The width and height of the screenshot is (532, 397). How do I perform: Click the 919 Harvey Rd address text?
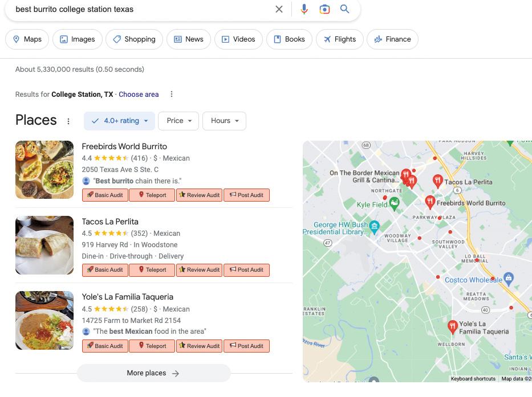coord(105,245)
